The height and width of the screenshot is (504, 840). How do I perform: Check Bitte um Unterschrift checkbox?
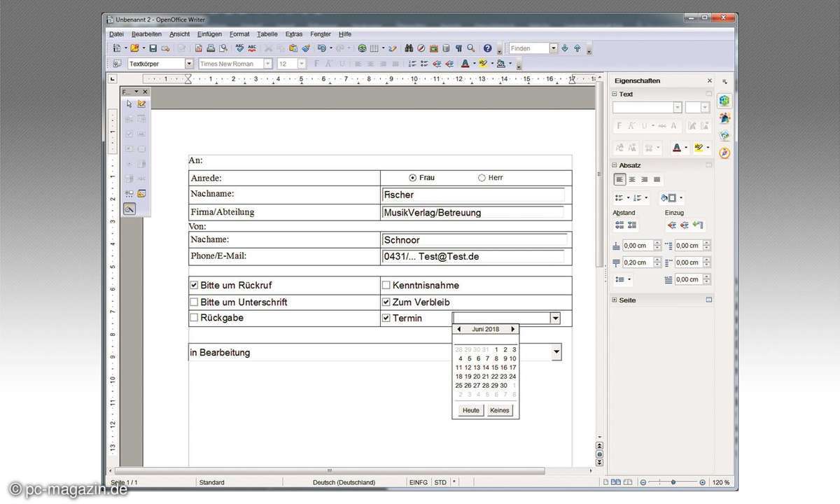coord(194,302)
